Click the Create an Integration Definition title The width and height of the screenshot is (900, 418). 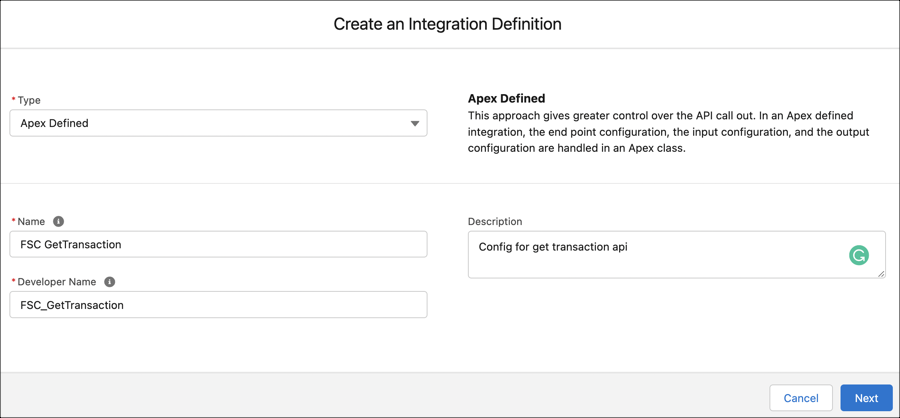(x=448, y=24)
